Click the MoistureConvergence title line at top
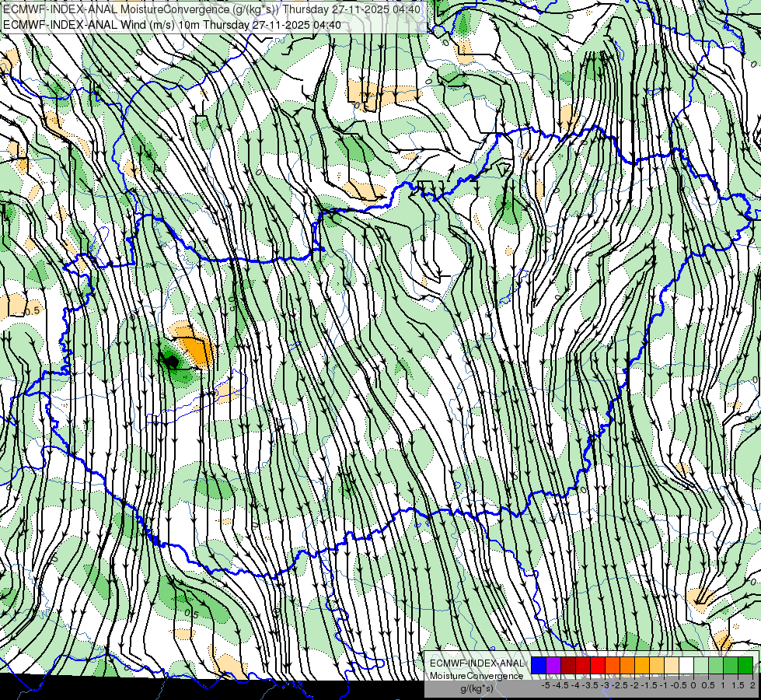The width and height of the screenshot is (761, 700). coord(211,9)
